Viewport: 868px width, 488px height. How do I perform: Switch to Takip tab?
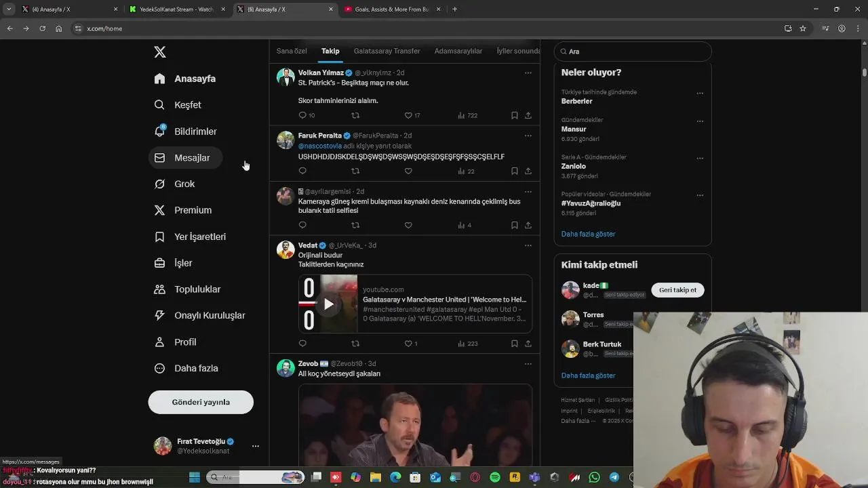pyautogui.click(x=330, y=51)
